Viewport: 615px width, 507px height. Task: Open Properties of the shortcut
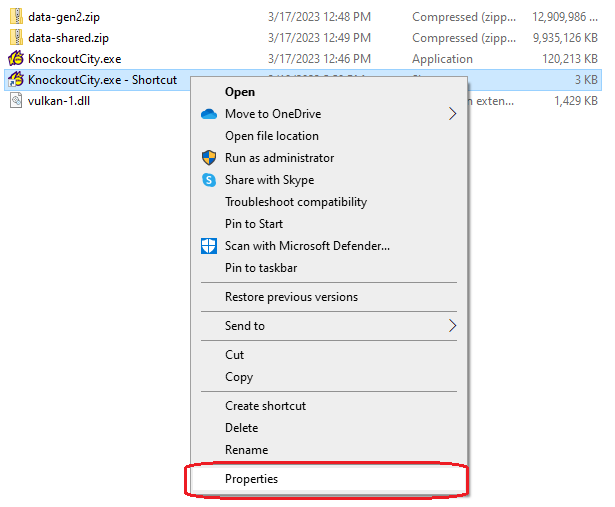click(x=252, y=479)
